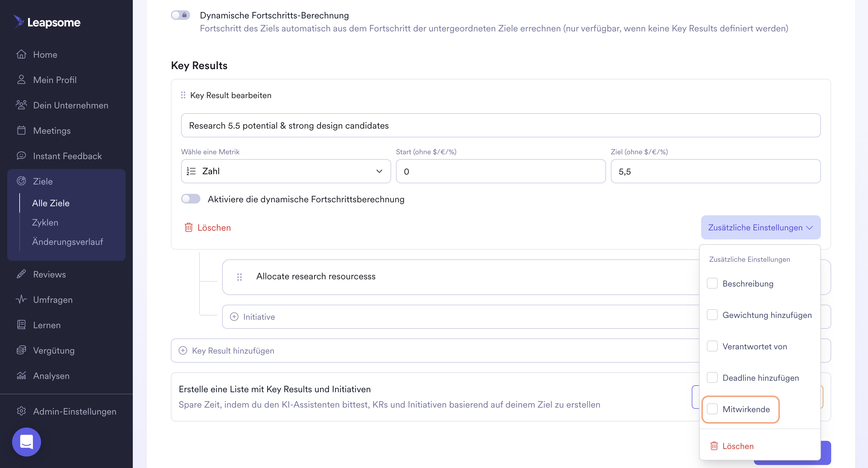Click plus icon for Key Result hinzufügen
The width and height of the screenshot is (868, 468).
(183, 350)
